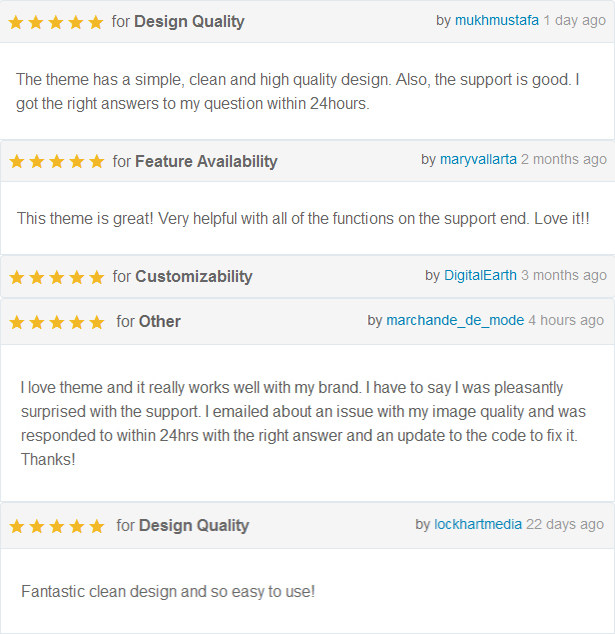
Task: Click first star in mukhmustafa's review rating
Action: click(x=16, y=22)
